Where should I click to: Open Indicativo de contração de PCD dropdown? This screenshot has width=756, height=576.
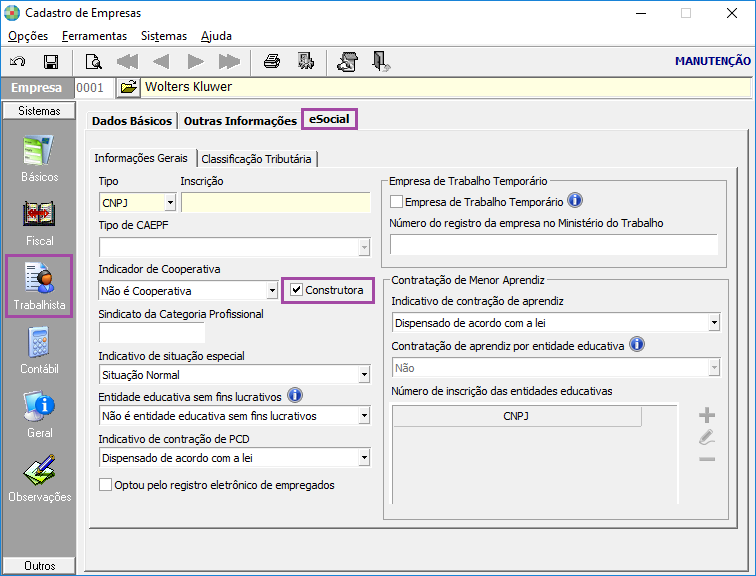pos(364,457)
